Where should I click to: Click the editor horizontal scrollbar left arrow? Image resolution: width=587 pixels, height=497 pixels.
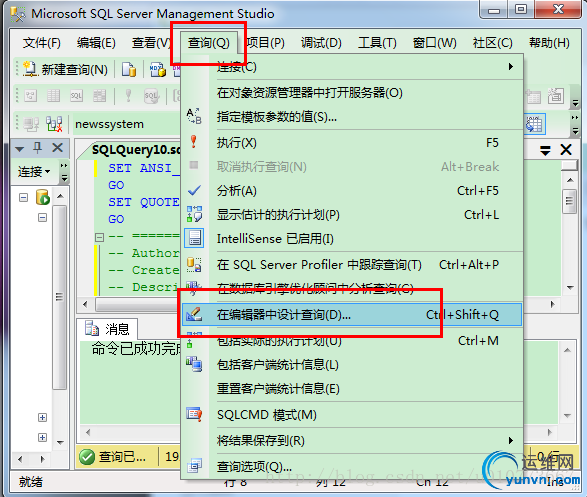[x=85, y=304]
